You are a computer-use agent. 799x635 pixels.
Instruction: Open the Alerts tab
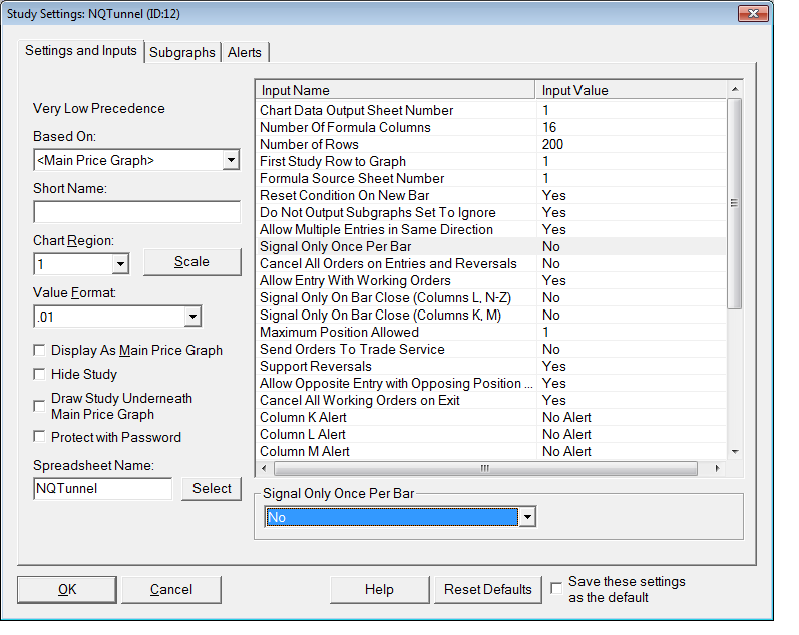(x=245, y=52)
